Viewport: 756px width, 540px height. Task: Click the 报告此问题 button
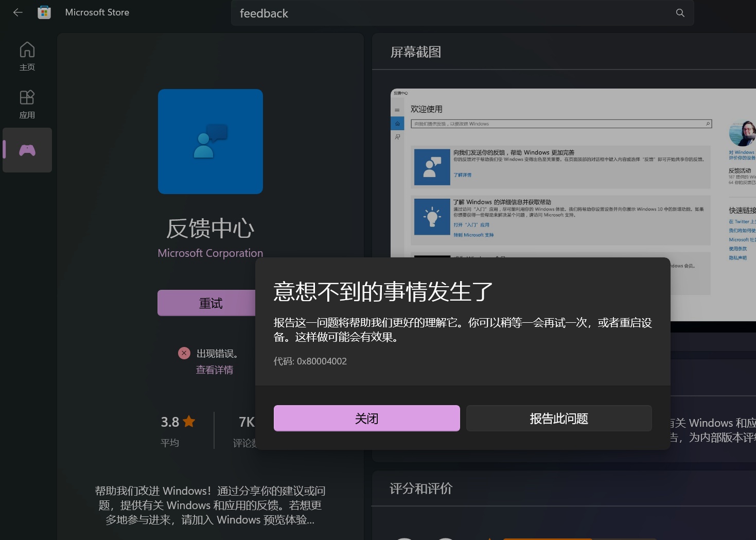(559, 418)
